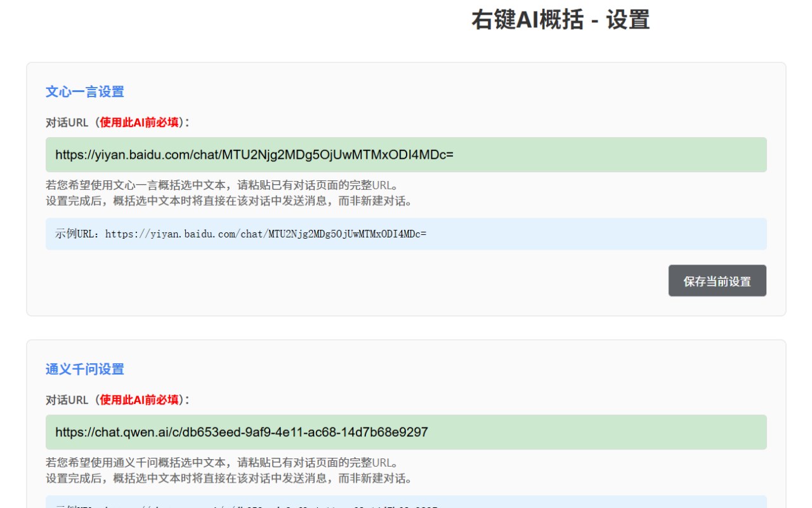This screenshot has height=508, width=812.
Task: Click the 通义千问 chat URL input field
Action: (406, 432)
